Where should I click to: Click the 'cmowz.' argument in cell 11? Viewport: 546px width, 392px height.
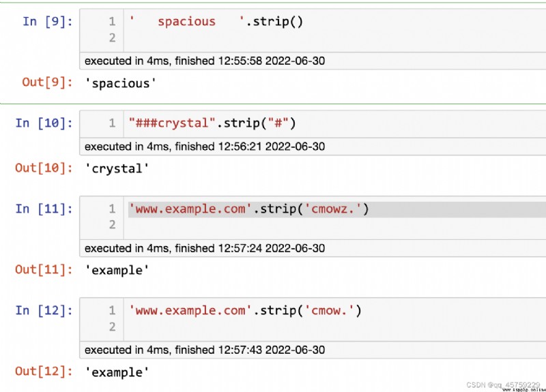[332, 209]
